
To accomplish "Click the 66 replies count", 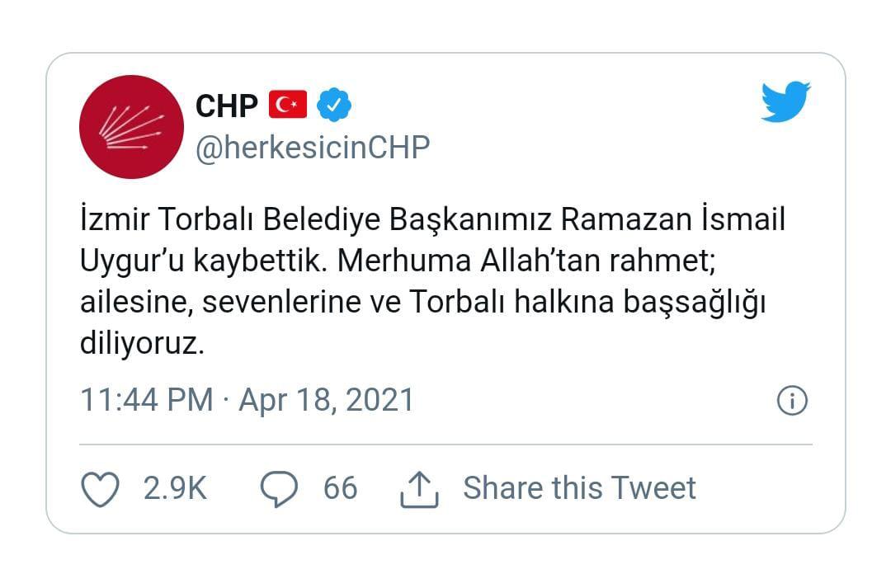I will click(341, 488).
